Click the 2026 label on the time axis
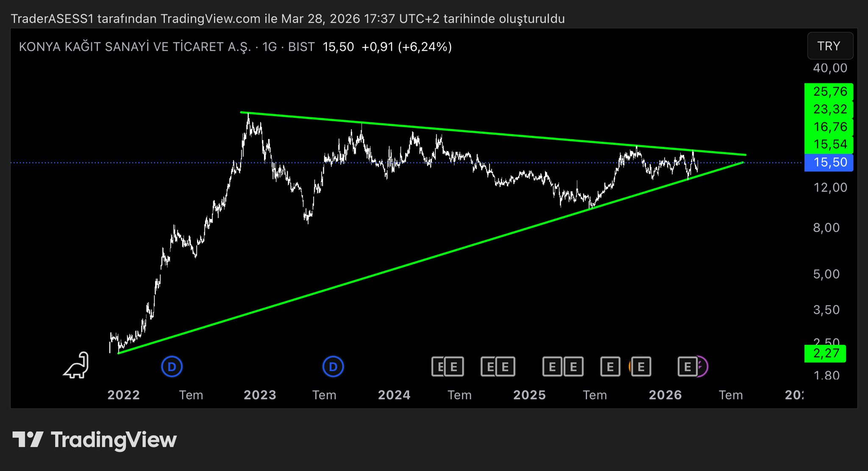This screenshot has height=471, width=868. (665, 395)
